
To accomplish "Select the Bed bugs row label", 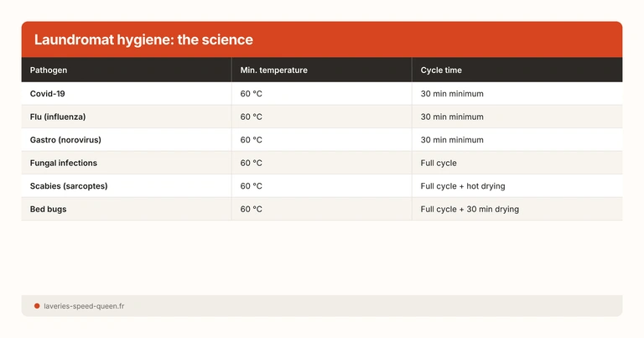I will point(48,209).
